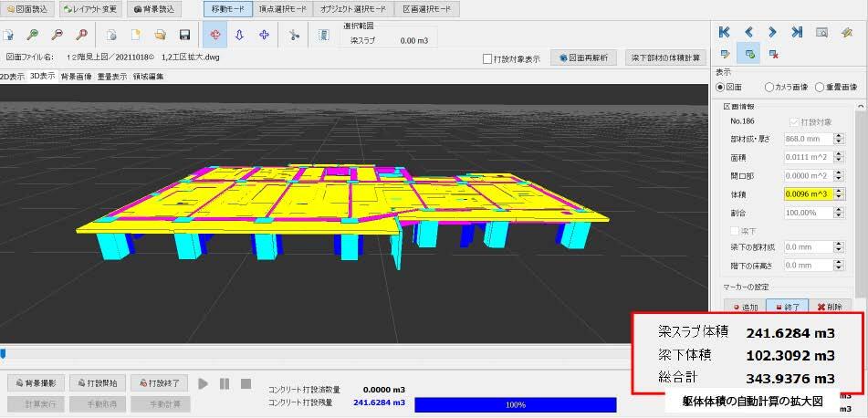
Task: Click the delete section red X icon
Action: (x=774, y=55)
